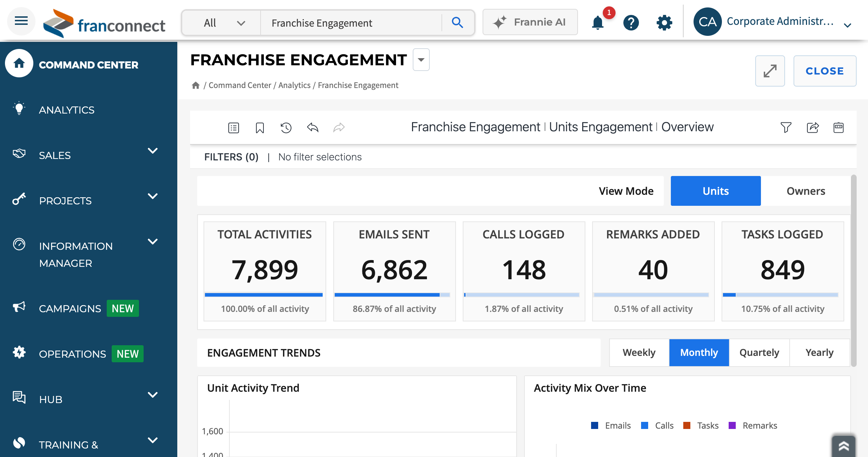Click the Frannie AI button
The image size is (868, 457).
(530, 22)
